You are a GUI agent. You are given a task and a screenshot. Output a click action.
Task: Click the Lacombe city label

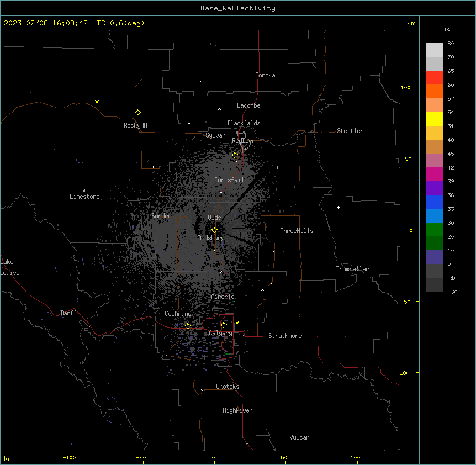pyautogui.click(x=248, y=105)
